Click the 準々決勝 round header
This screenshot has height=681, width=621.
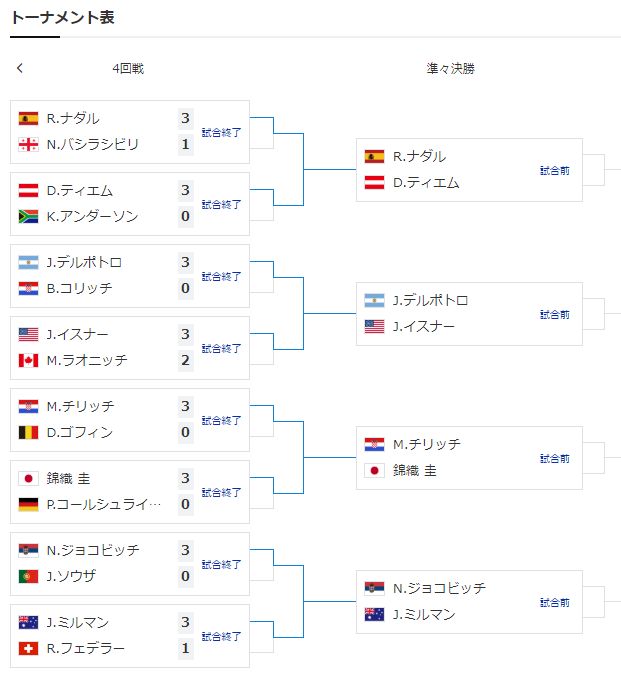450,69
